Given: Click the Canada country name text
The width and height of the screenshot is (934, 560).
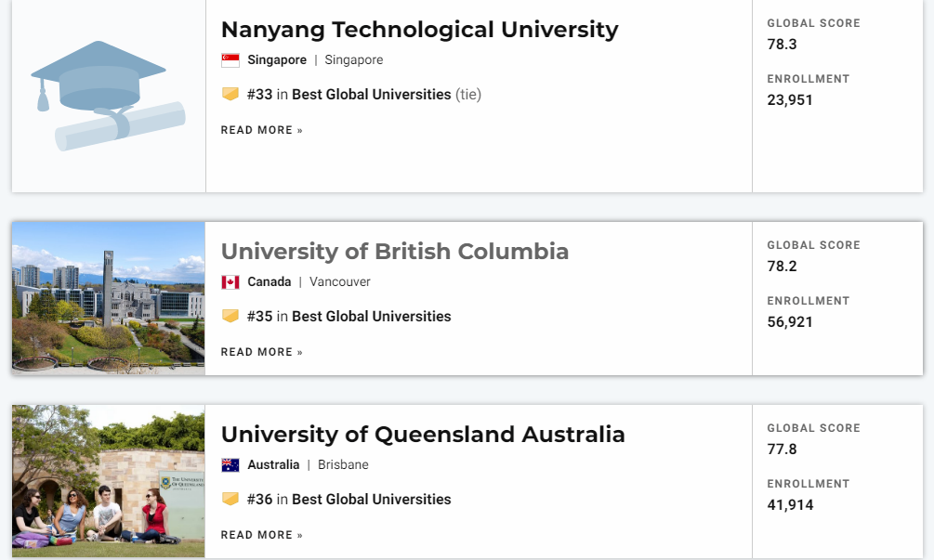Looking at the screenshot, I should coord(270,282).
